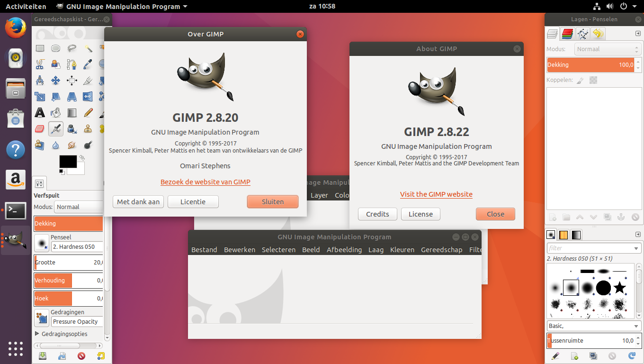Select the Smudge finger tool
The height and width of the screenshot is (364, 644).
pyautogui.click(x=72, y=145)
